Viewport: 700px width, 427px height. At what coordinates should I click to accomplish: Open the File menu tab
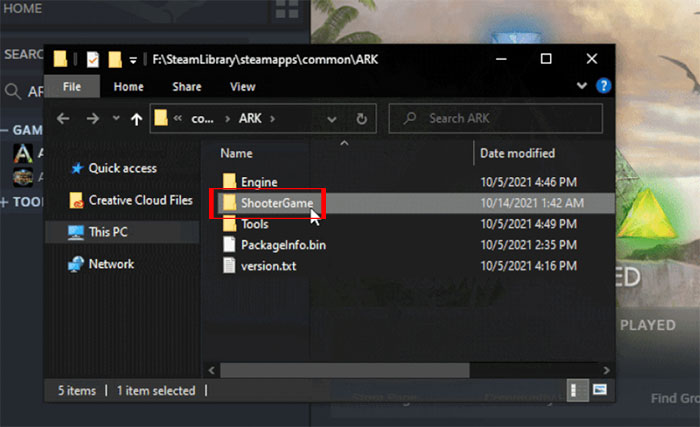[x=72, y=87]
